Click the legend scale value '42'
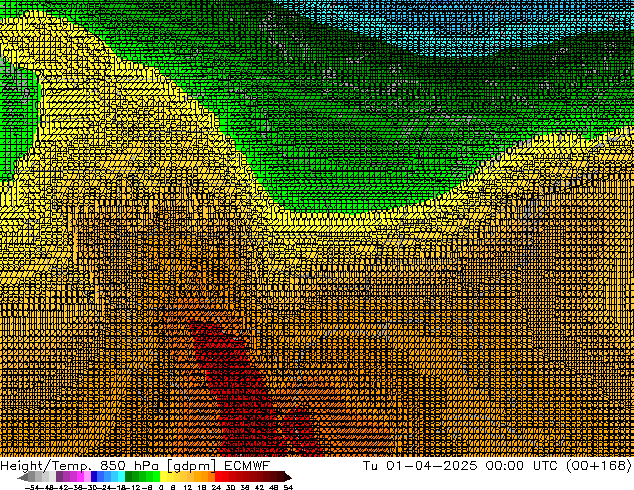 tap(259, 487)
